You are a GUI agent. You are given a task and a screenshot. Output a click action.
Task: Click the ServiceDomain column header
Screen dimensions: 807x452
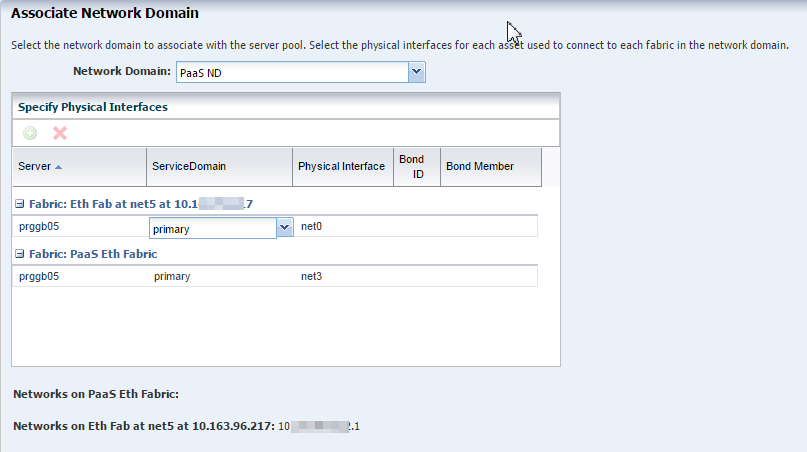219,167
